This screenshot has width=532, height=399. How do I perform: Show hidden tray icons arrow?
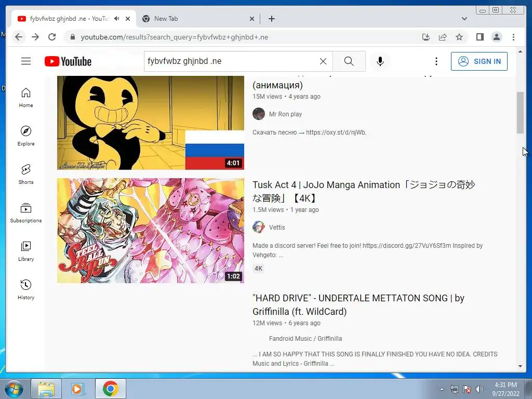click(x=442, y=389)
